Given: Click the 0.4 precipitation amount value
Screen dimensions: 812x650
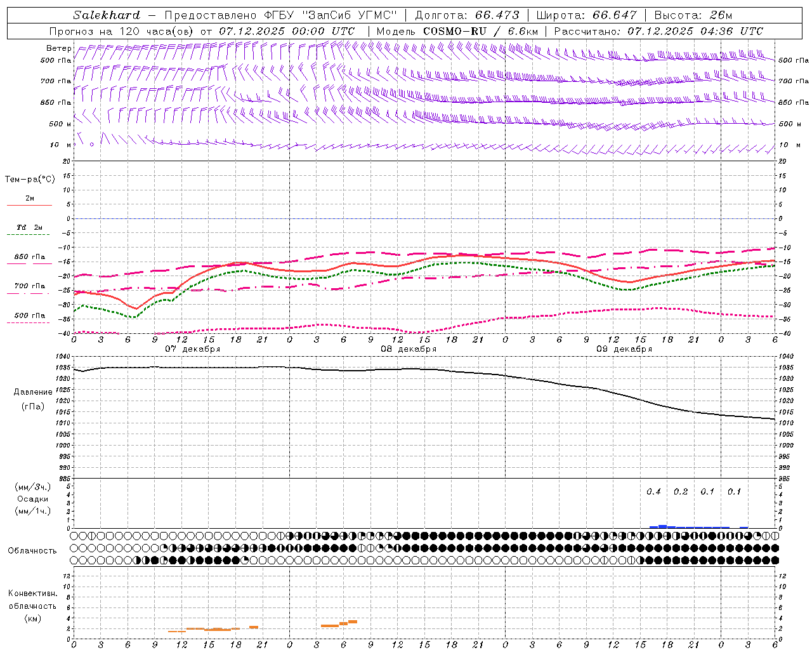Looking at the screenshot, I should click(653, 492).
